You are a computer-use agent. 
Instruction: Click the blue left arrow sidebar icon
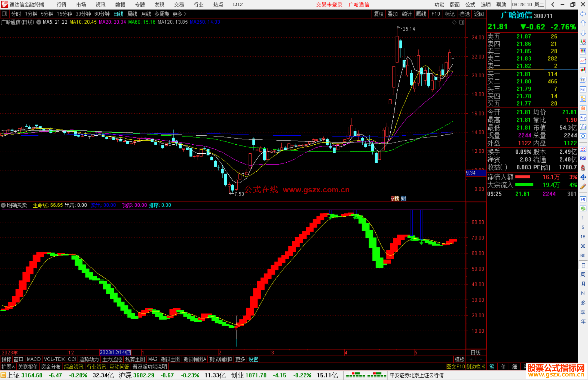click(x=583, y=14)
